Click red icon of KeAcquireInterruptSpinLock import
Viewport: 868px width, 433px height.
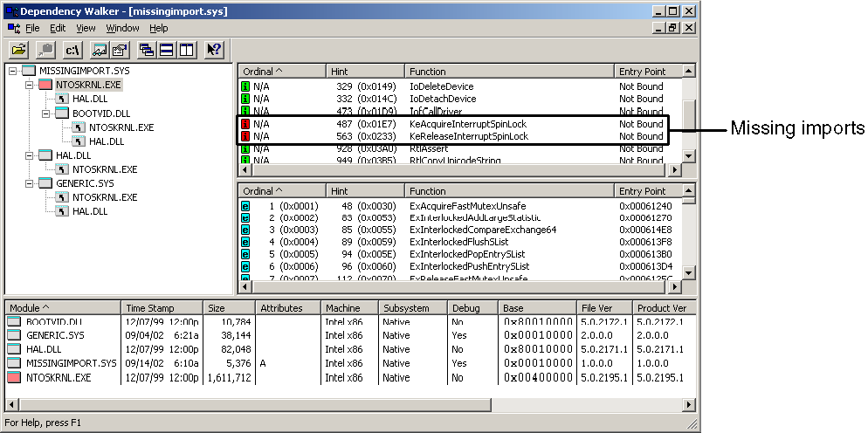pyautogui.click(x=245, y=124)
